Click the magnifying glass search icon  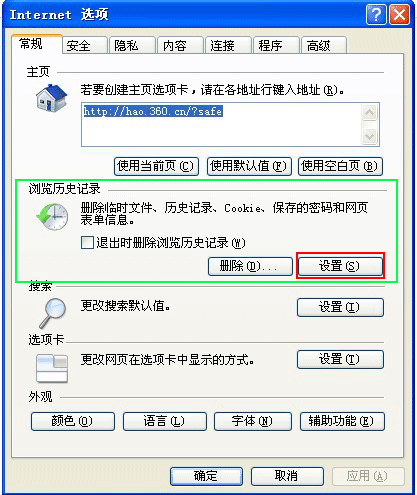[53, 313]
